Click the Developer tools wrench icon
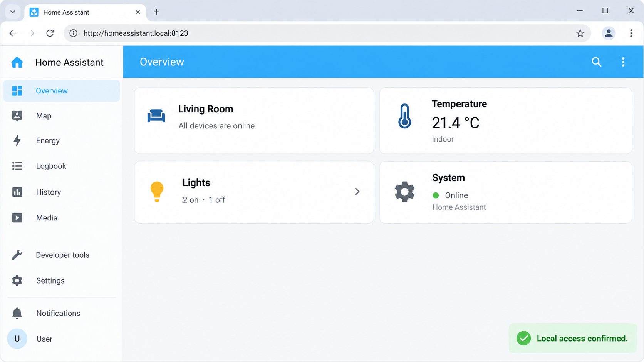Screen dimensions: 644x362 point(17,255)
